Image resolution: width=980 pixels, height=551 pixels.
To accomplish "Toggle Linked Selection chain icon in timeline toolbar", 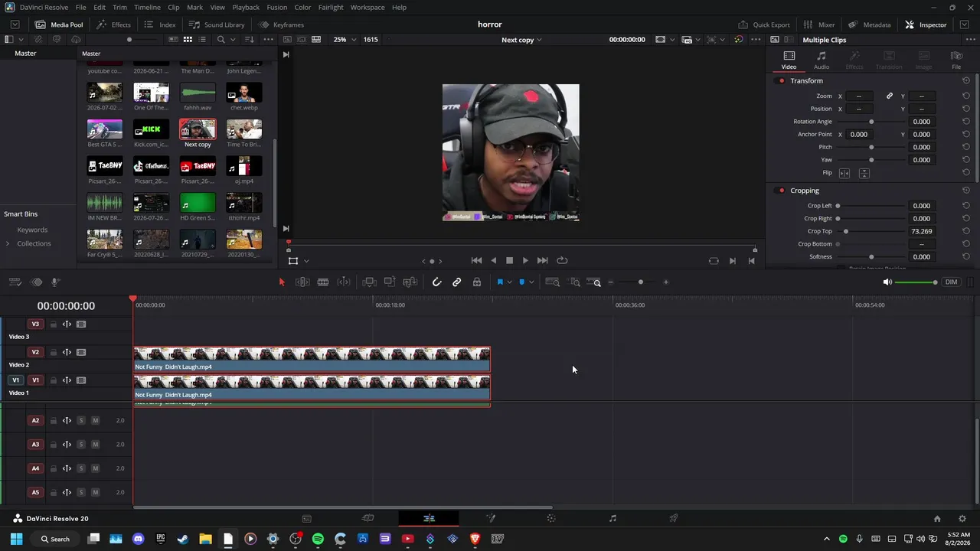I will tap(457, 282).
